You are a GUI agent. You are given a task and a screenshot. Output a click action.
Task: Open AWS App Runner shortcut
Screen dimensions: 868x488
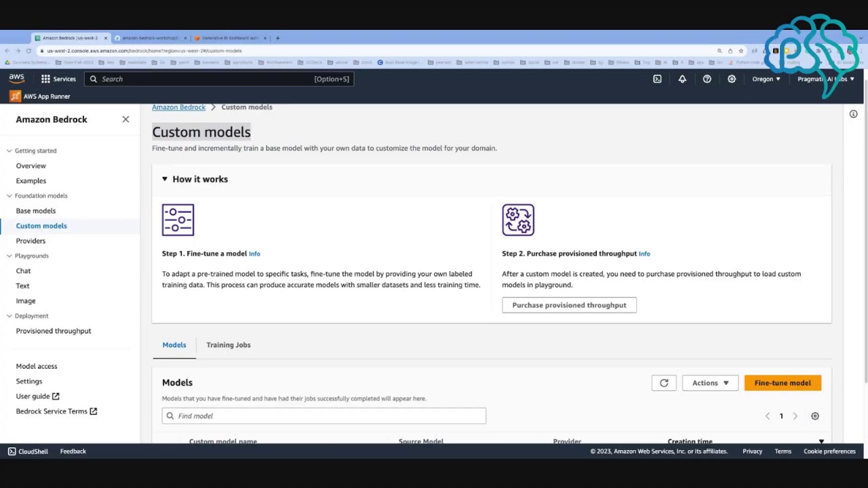coord(40,96)
